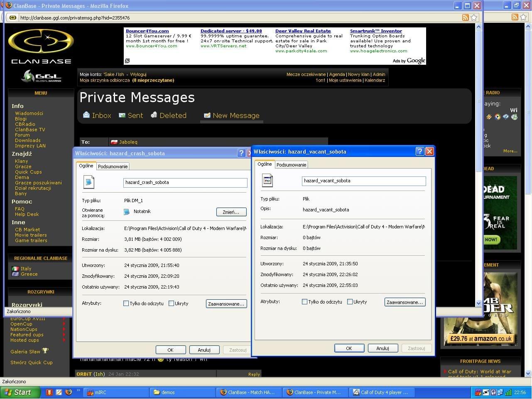This screenshot has width=532, height=399.
Task: Open Deleted messages folder
Action: tap(169, 115)
